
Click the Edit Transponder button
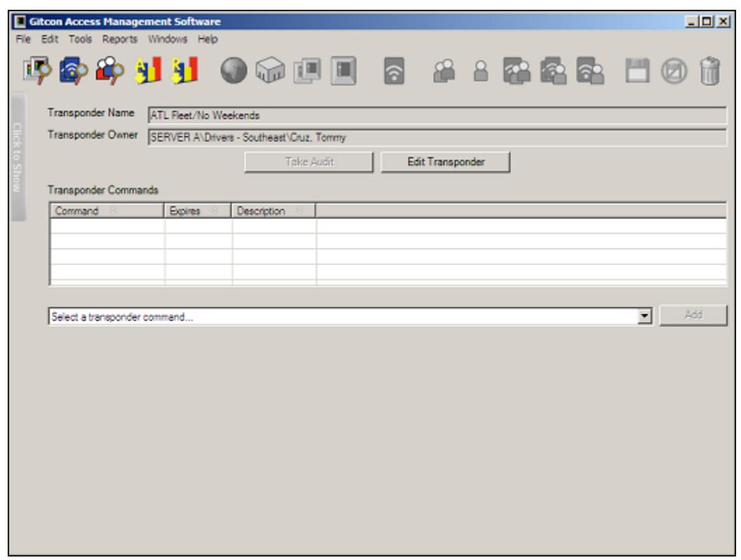click(445, 162)
